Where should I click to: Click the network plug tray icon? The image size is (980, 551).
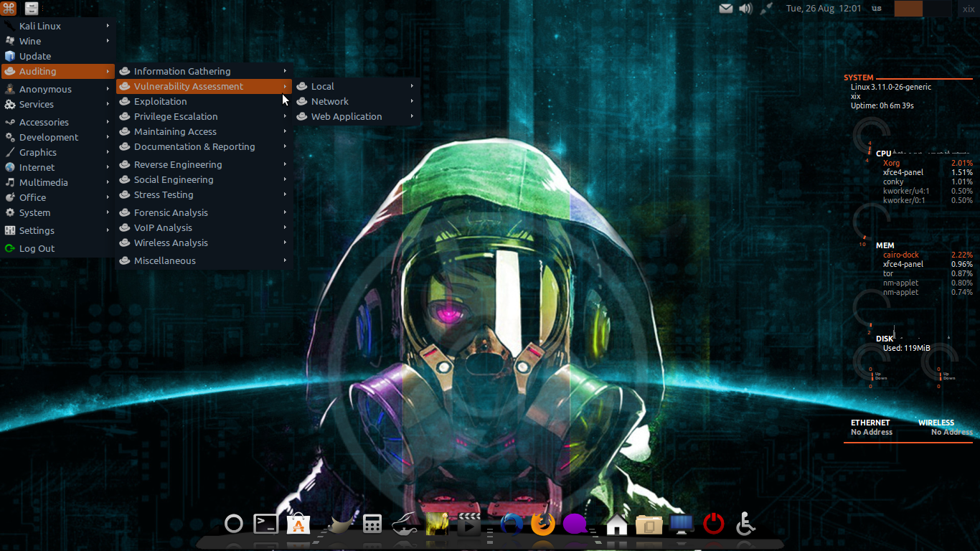pos(766,9)
